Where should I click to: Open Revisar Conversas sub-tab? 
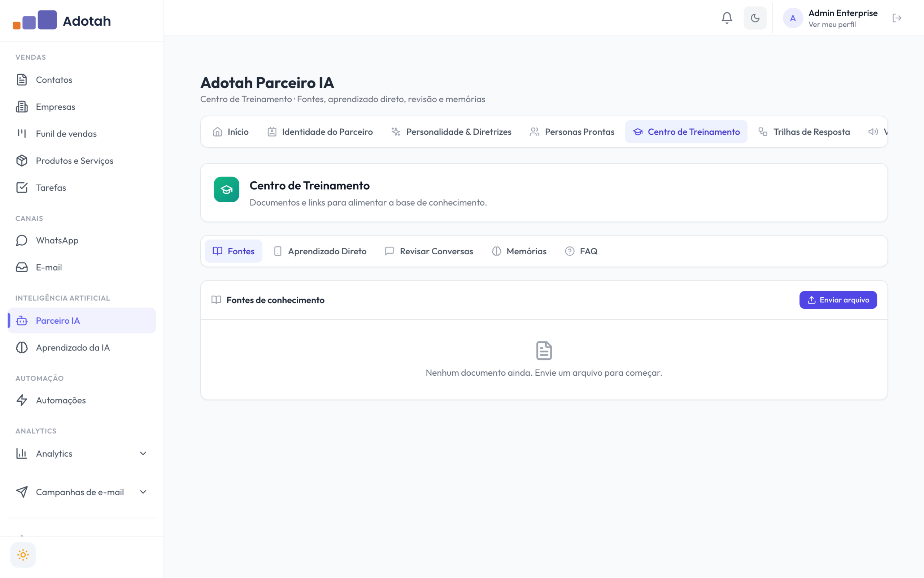coord(429,251)
